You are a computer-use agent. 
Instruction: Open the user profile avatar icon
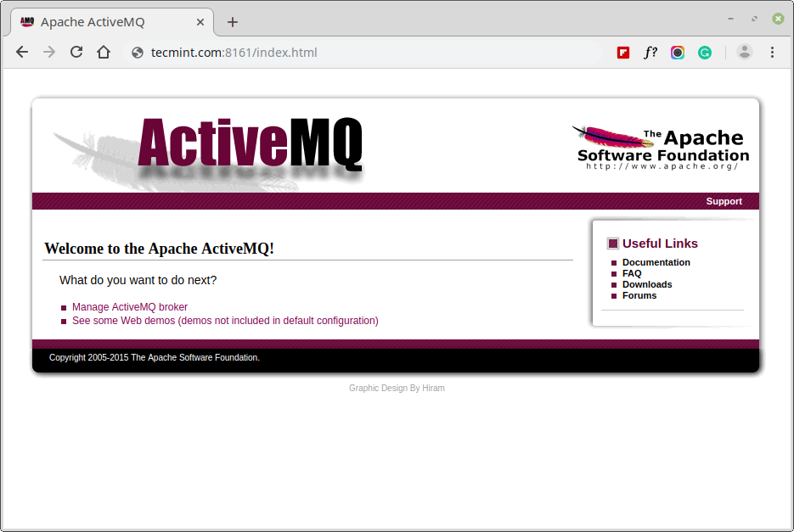(x=745, y=52)
